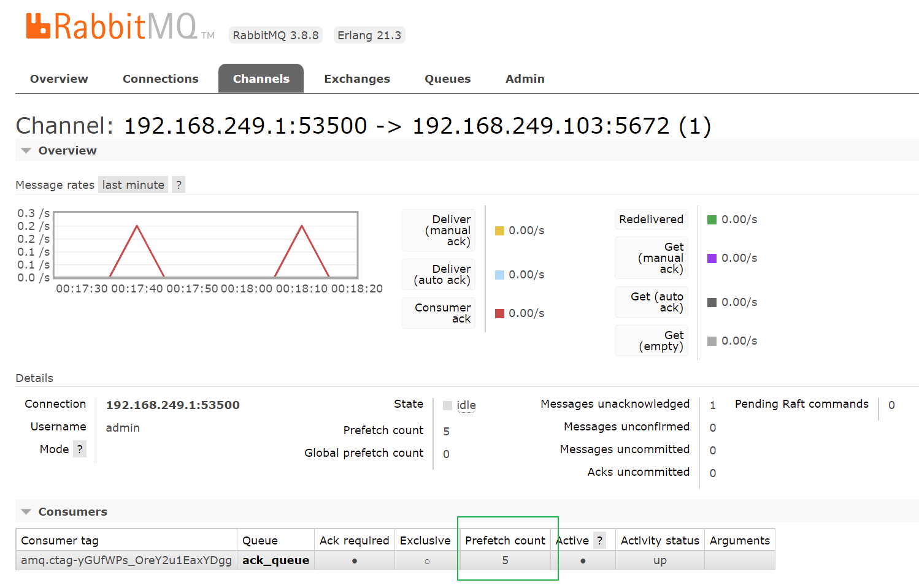Click red Consumer ack swatch

499,313
